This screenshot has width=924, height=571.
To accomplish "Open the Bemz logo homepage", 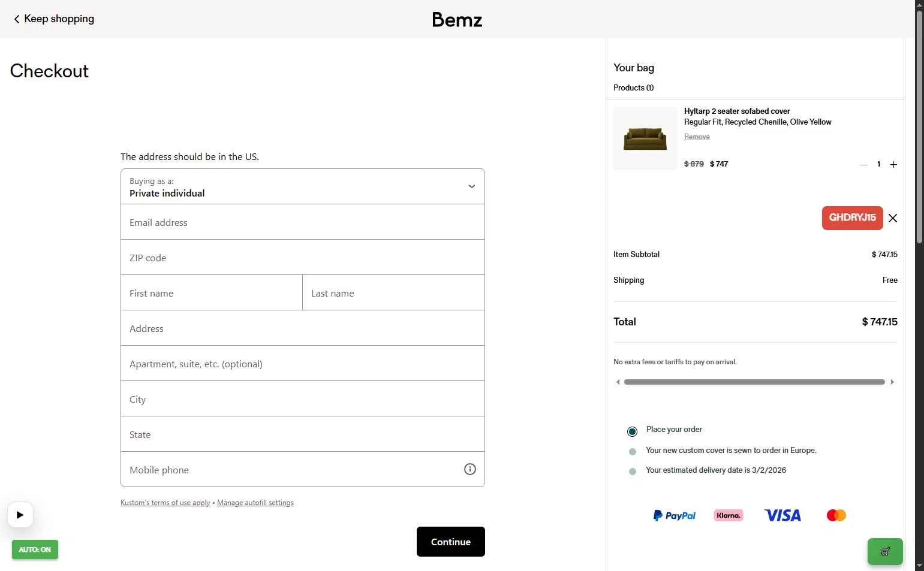I will 457,20.
